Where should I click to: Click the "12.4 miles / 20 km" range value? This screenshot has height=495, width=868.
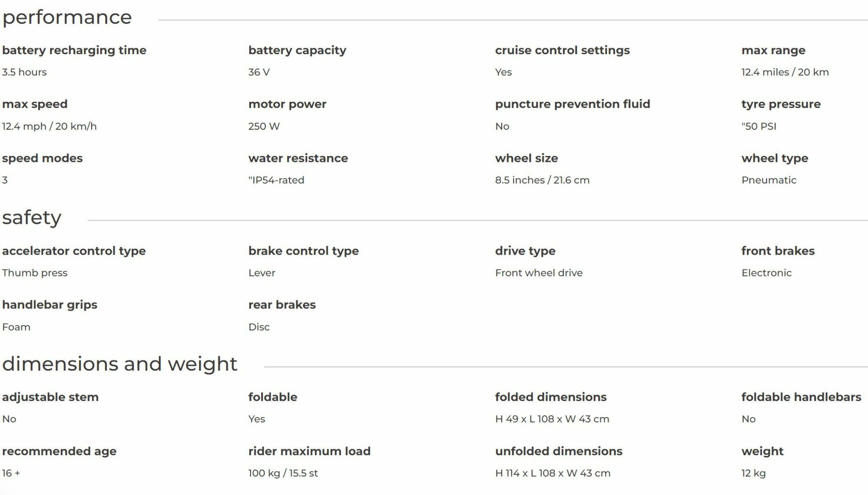785,72
